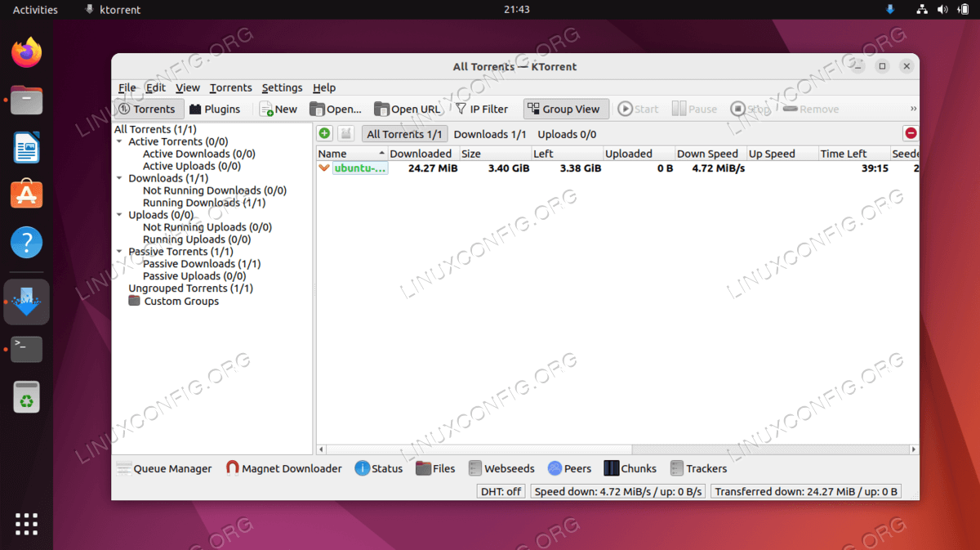Sort by the Size column header
Viewport: 980px width, 550px height.
click(495, 154)
